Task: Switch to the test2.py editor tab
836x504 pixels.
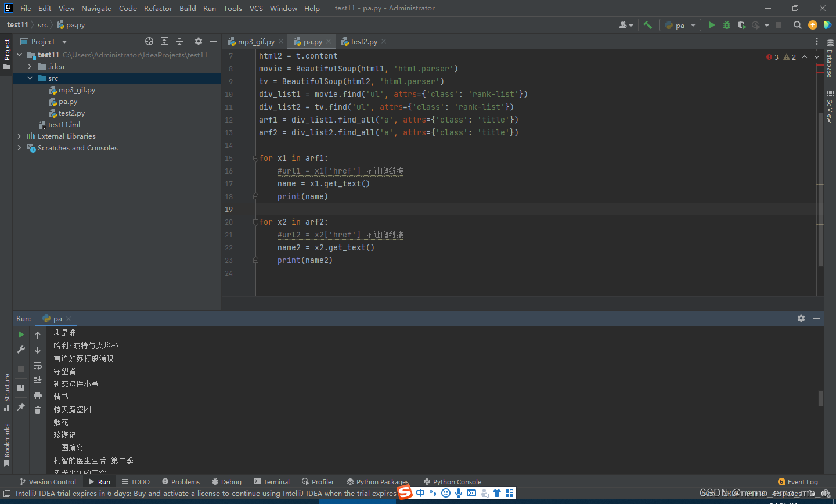Action: 364,41
